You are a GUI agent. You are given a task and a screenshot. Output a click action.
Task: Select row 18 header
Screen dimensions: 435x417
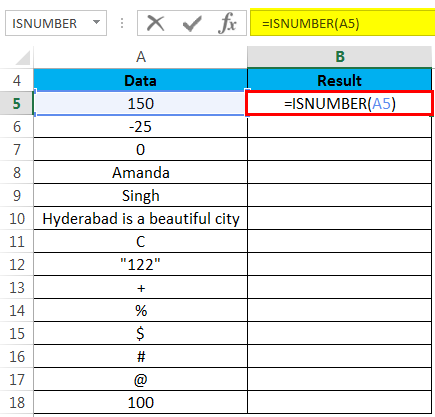[17, 402]
